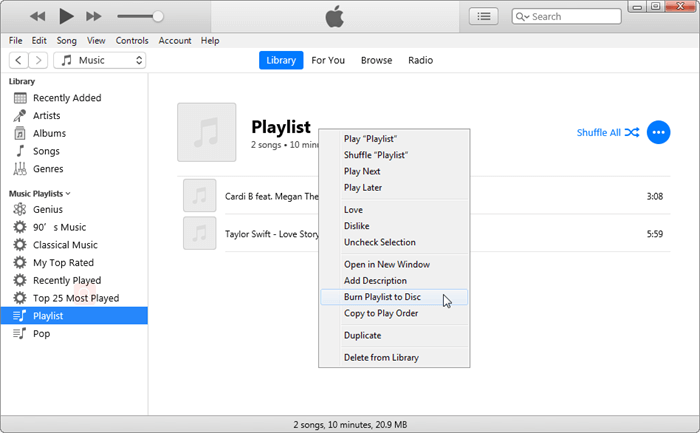Click the Play button in the top bar
The height and width of the screenshot is (433, 700).
coord(66,16)
